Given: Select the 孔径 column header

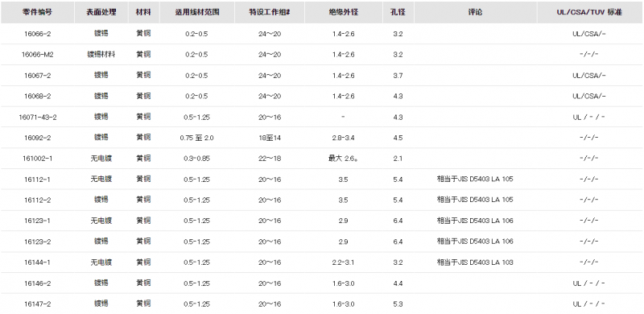Looking at the screenshot, I should tap(398, 12).
